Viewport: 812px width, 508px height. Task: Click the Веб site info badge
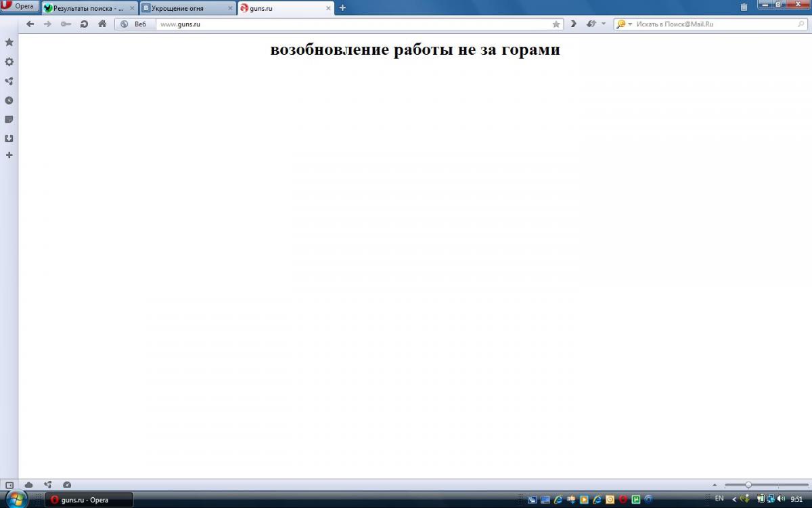tap(134, 24)
